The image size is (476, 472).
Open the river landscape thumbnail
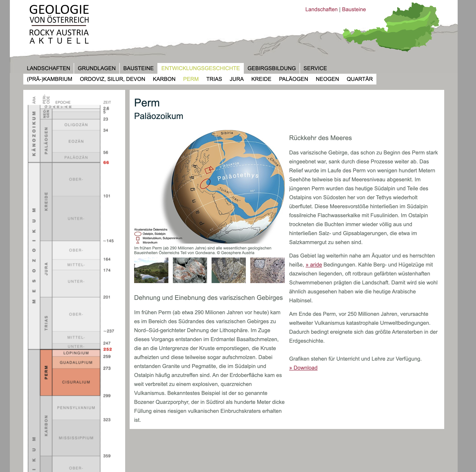[x=151, y=270]
